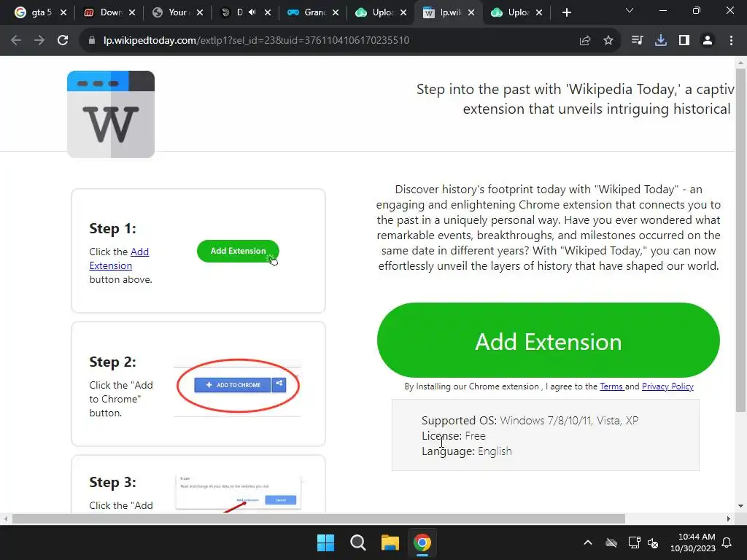Click the 'Language: English' text
The image size is (747, 560).
click(467, 451)
